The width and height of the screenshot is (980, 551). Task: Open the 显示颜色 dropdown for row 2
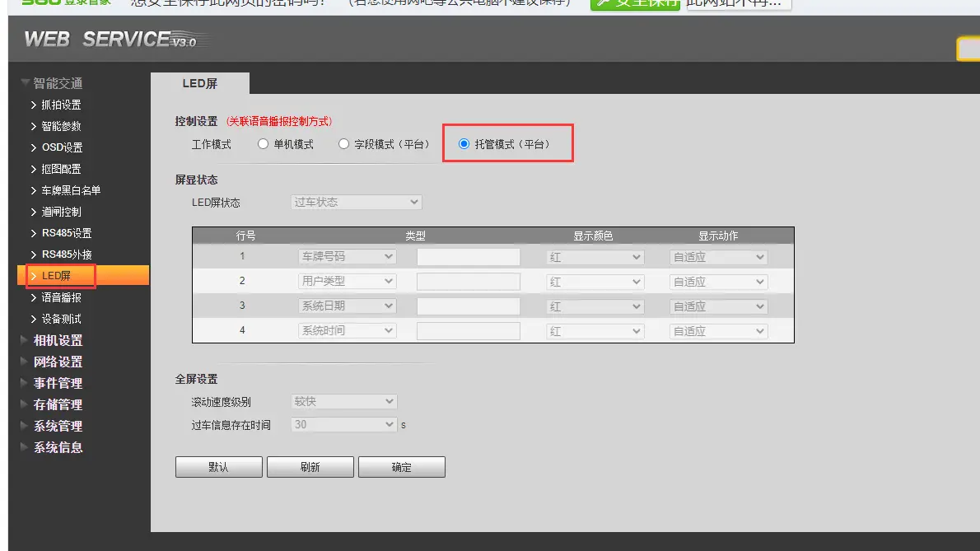(x=595, y=281)
